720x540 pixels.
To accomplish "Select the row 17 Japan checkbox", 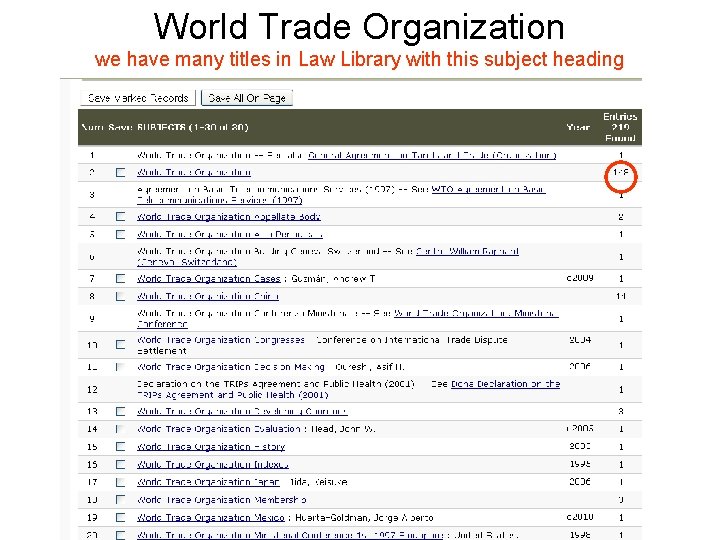I will tap(120, 482).
